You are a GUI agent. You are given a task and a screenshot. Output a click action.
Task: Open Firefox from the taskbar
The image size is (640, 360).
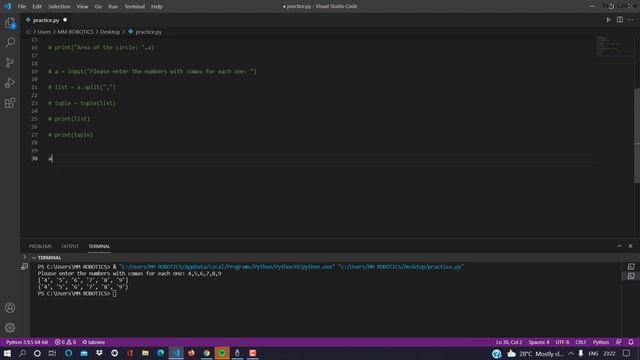pos(191,353)
